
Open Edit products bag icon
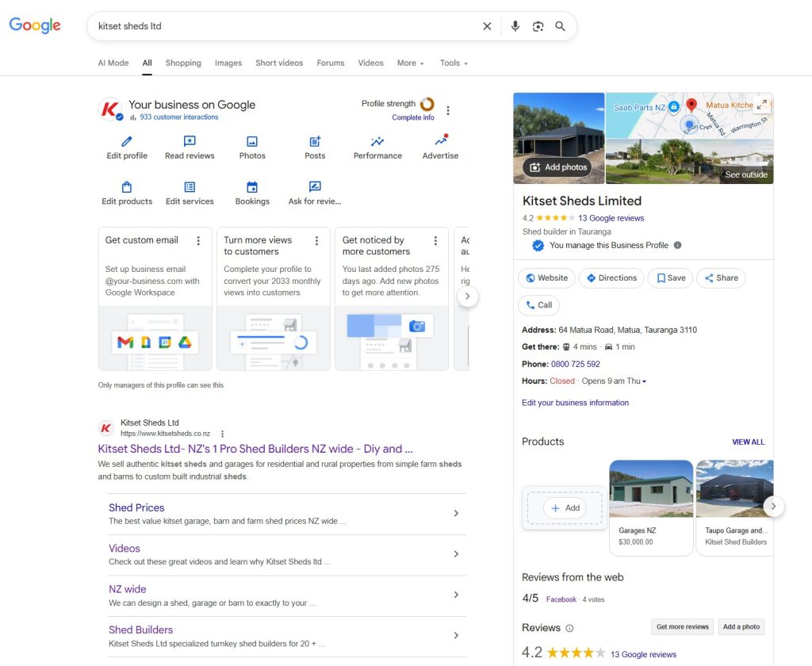coord(127,187)
